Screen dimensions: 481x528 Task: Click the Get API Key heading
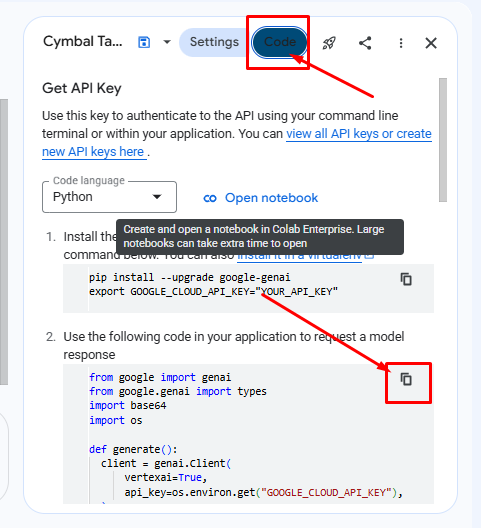[82, 88]
